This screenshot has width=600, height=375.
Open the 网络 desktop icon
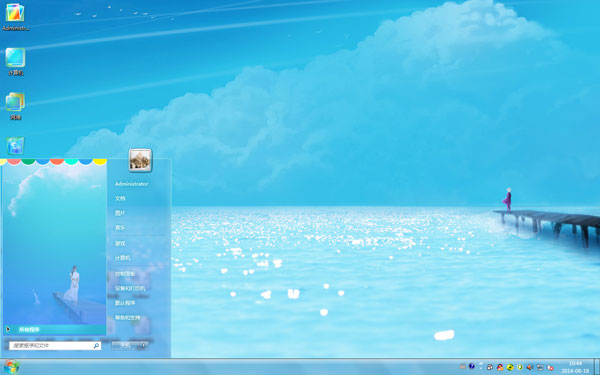(15, 106)
